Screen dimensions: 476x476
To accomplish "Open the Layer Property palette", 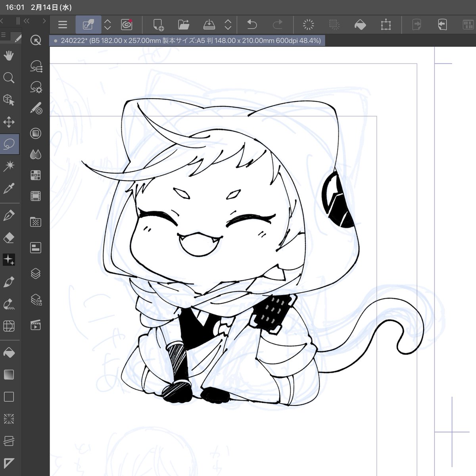I will click(36, 248).
